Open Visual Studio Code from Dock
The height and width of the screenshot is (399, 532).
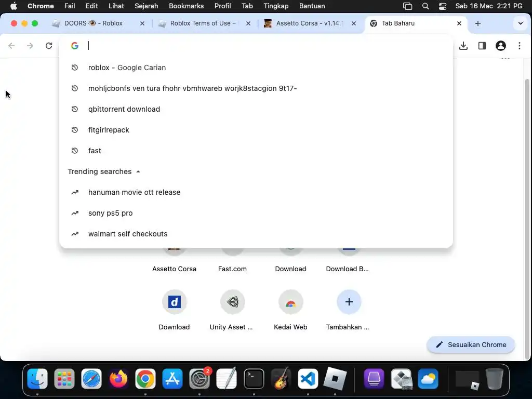click(x=308, y=379)
